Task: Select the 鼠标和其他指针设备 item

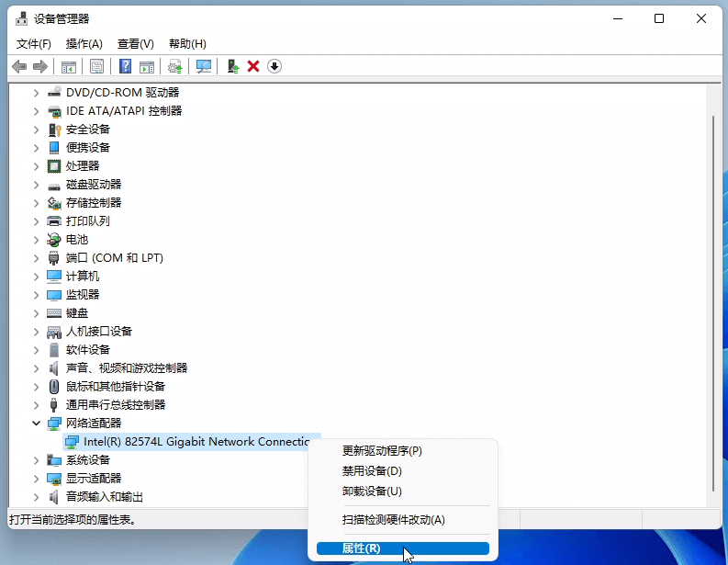Action: coord(116,387)
